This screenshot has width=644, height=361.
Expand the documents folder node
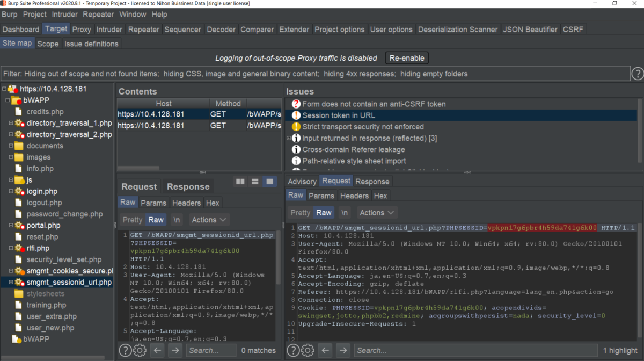click(11, 146)
